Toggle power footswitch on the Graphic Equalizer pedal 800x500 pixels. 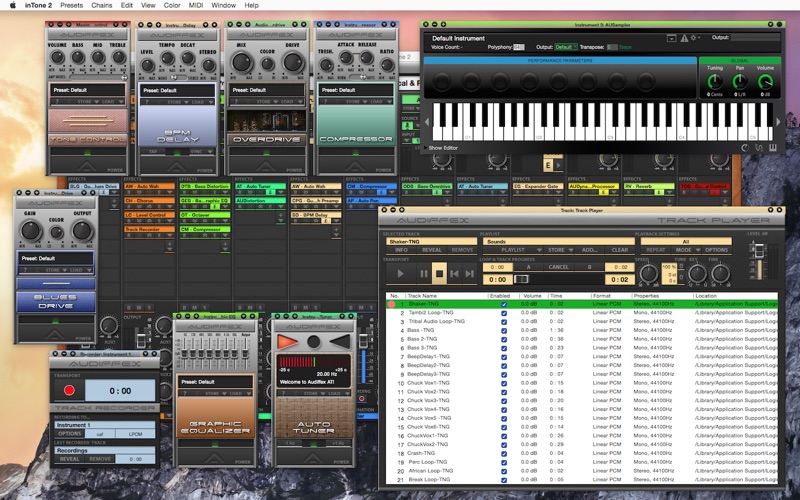coord(215,457)
